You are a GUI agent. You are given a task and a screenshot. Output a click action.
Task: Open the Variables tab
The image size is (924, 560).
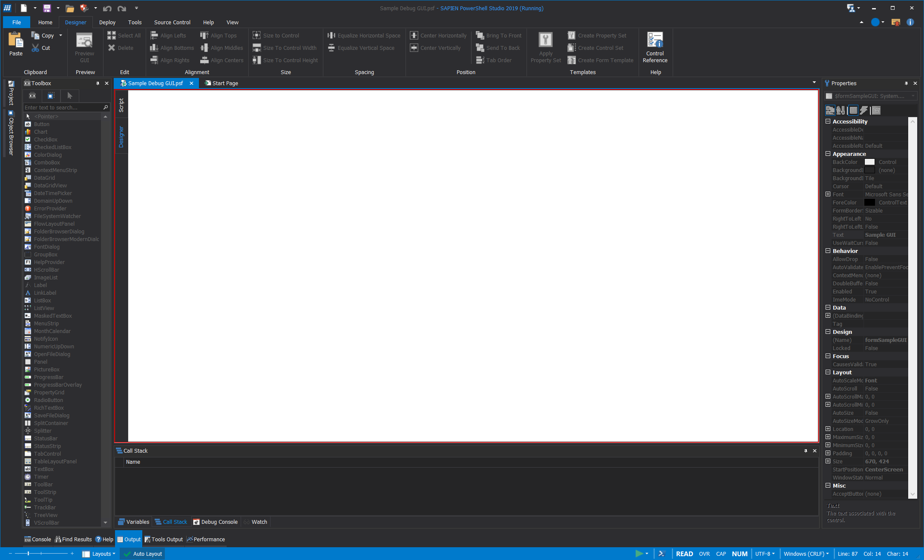[x=133, y=522]
